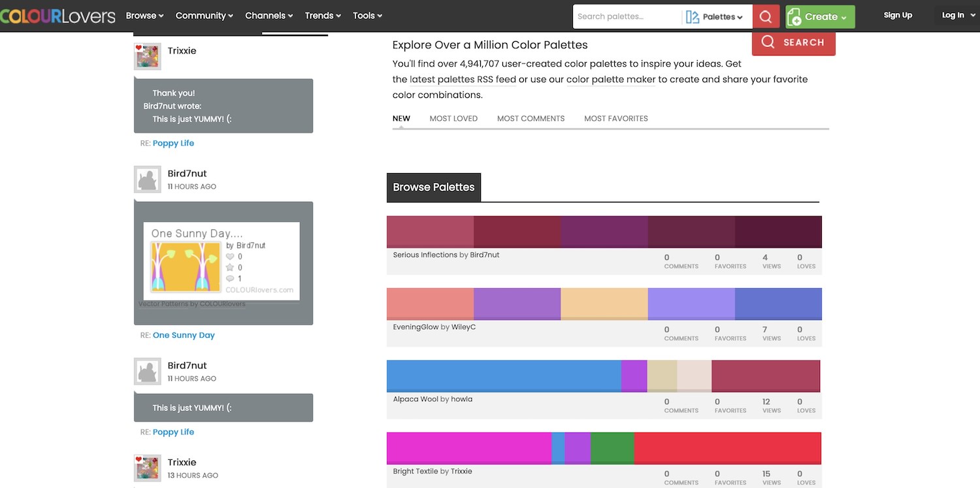Open the latest palettes RSS feed link
Viewport: 980px width, 488px height.
click(463, 80)
